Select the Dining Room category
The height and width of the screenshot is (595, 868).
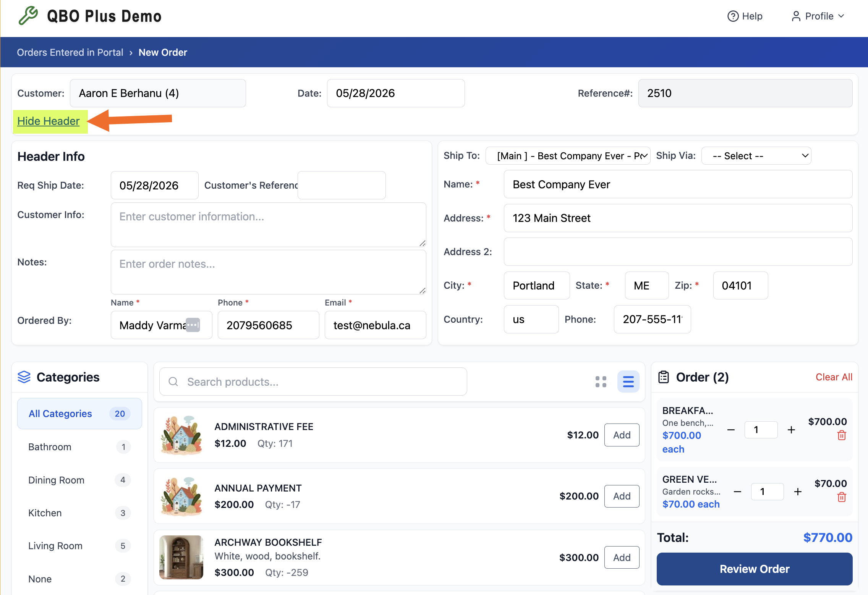pos(79,480)
